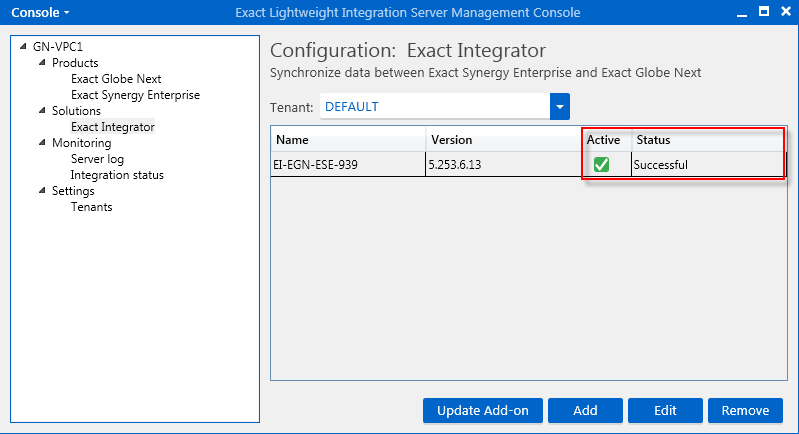Click the Remove button
Screen dimensions: 799x434
pyautogui.click(x=745, y=411)
